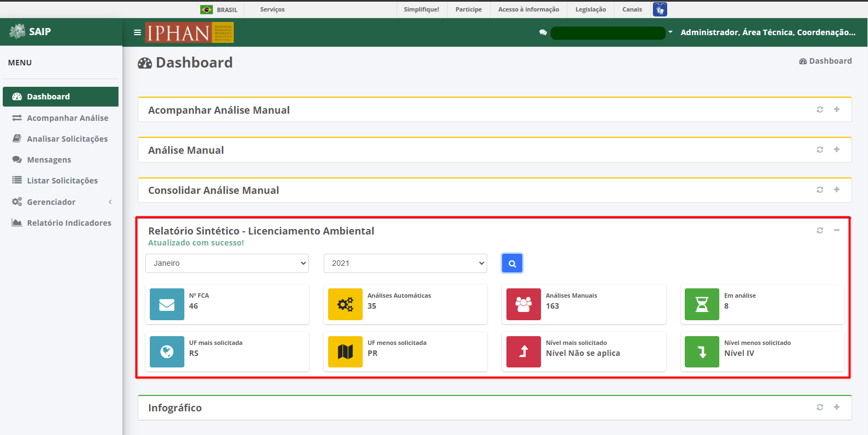This screenshot has width=868, height=435.
Task: Click the BRASIL government link
Action: tap(227, 10)
